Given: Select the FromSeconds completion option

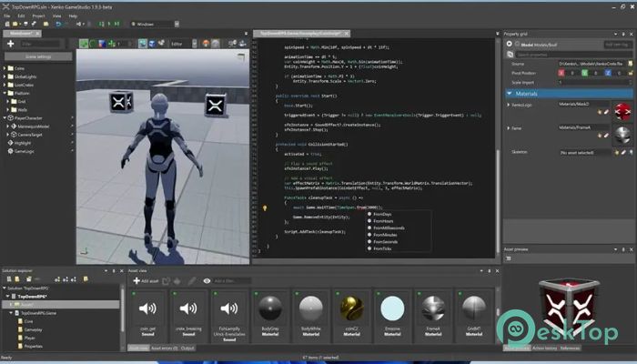Looking at the screenshot, I should coord(386,242).
